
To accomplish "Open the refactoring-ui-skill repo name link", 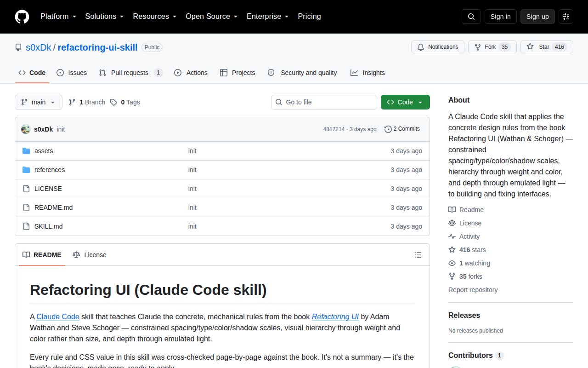I will pos(97,47).
